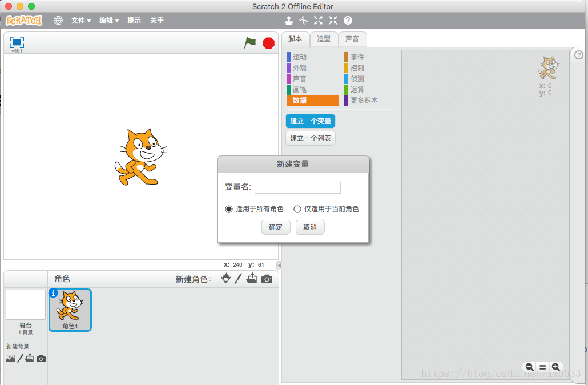Viewport: 588px width, 385px height.
Task: Switch stage to full screen mode
Action: pyautogui.click(x=17, y=42)
